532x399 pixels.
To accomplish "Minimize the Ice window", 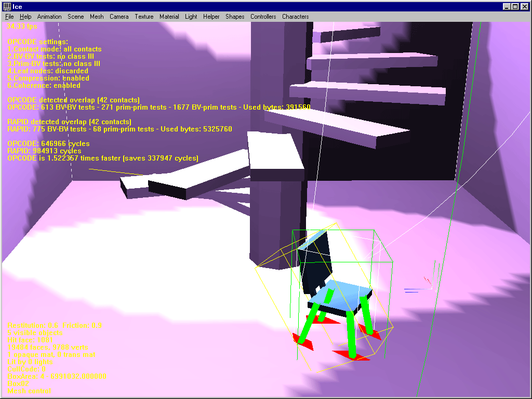I will tap(507, 6).
